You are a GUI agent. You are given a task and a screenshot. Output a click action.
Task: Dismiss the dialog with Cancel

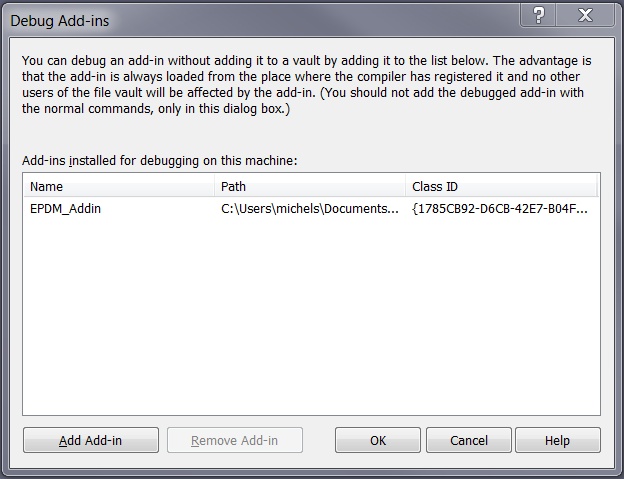point(468,440)
